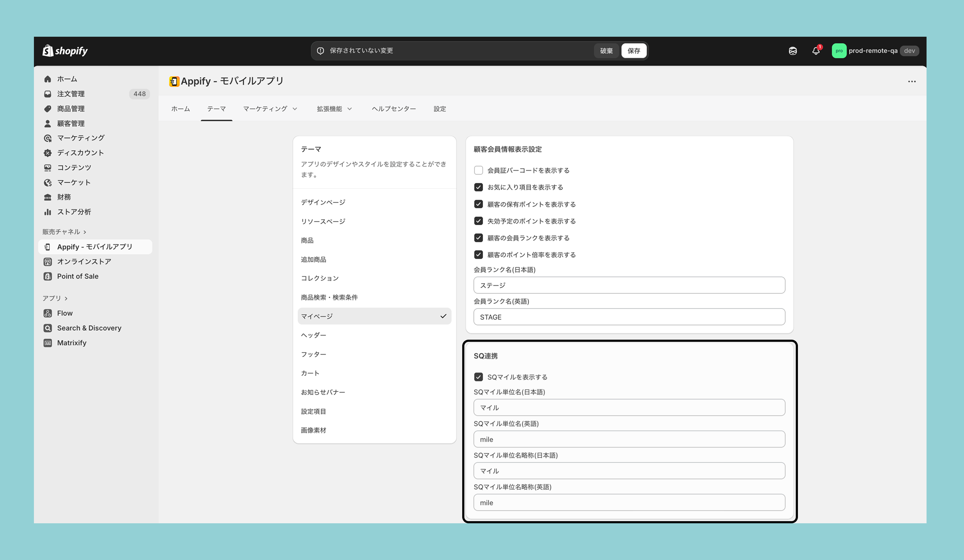The width and height of the screenshot is (964, 560).
Task: Click the Shopify logo
Action: 65,50
